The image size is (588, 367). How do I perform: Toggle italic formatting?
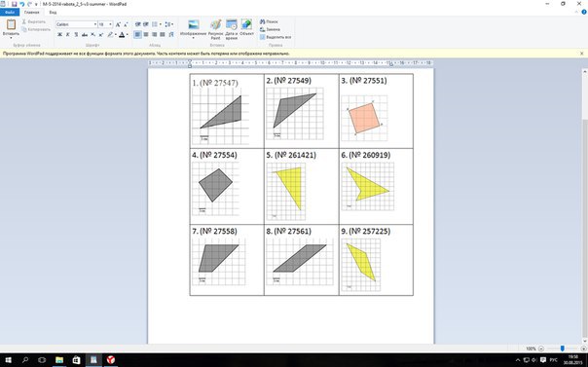68,34
